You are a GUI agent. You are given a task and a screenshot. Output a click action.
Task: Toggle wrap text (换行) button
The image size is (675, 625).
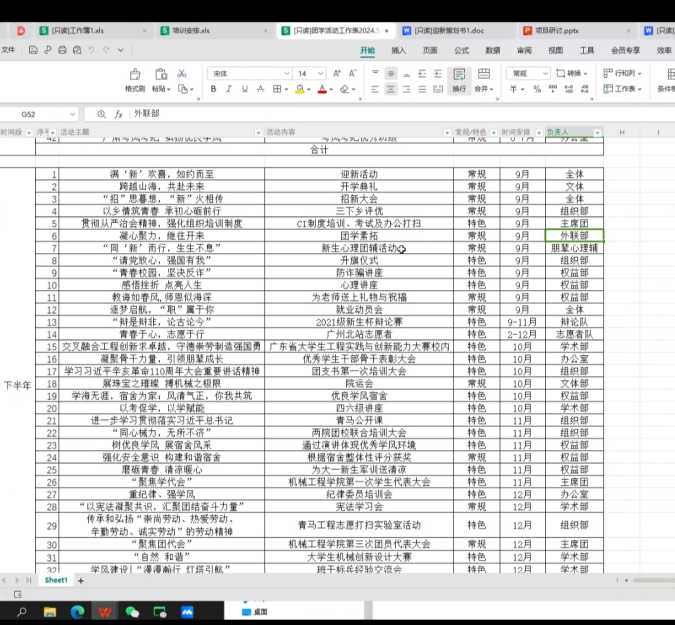459,81
